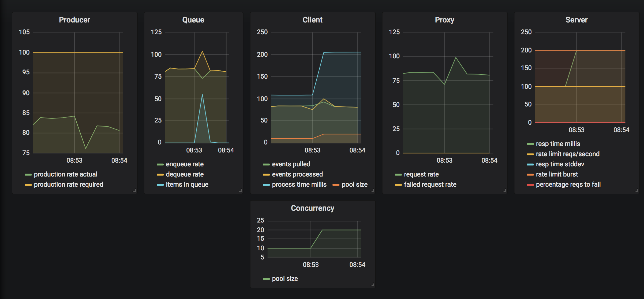
Task: Toggle the request rate legend entry
Action: point(421,174)
